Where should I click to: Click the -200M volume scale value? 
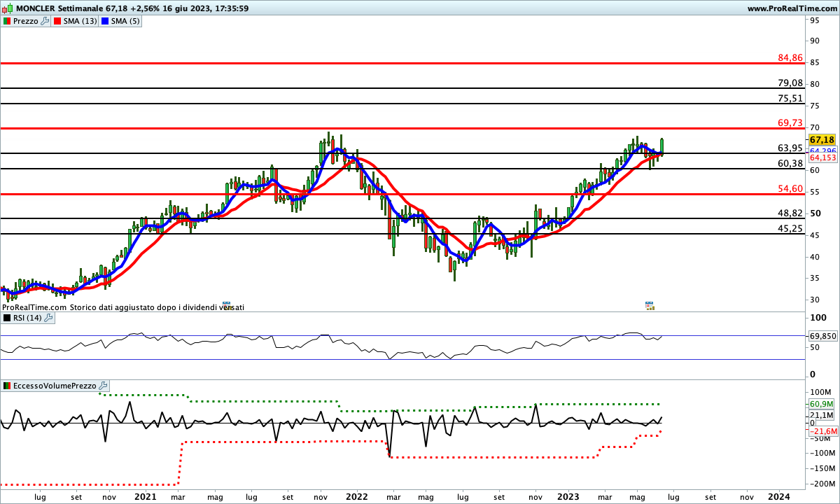pos(822,484)
